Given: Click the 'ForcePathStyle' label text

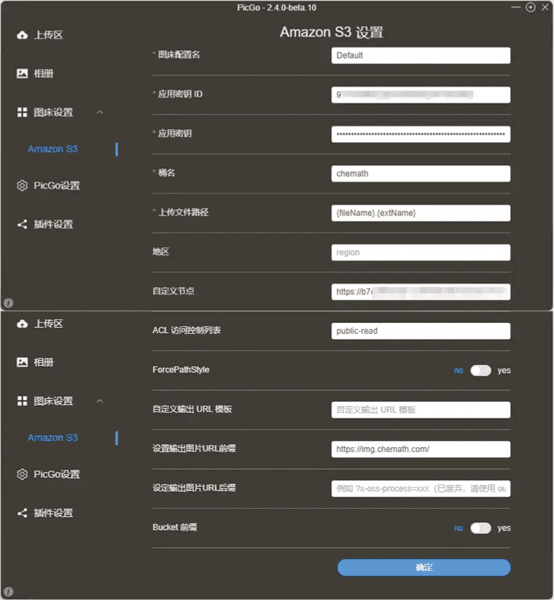Looking at the screenshot, I should 181,370.
